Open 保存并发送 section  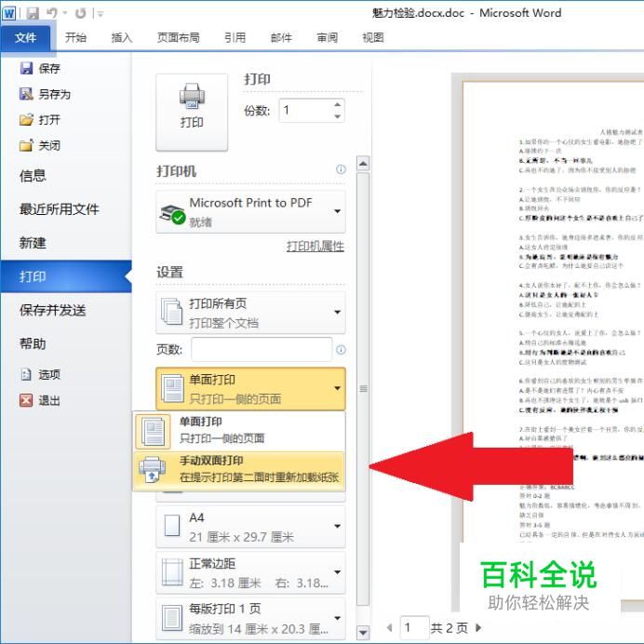tap(52, 310)
